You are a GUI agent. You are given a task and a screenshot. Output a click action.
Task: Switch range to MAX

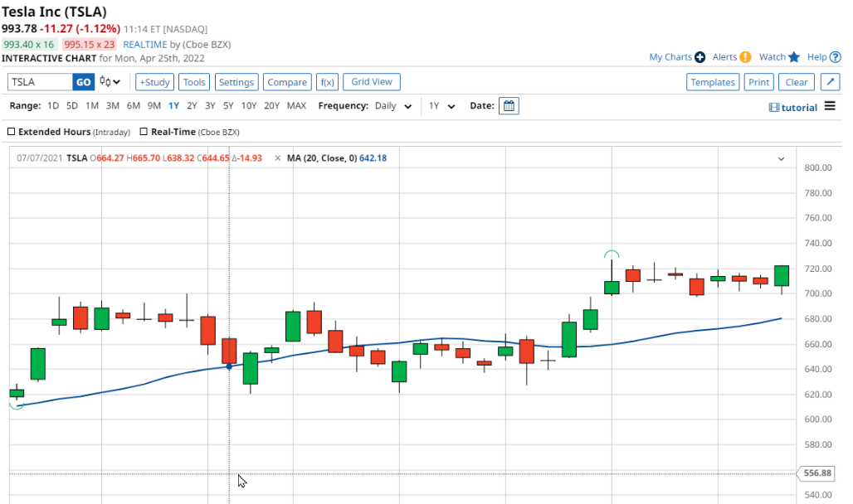tap(296, 105)
